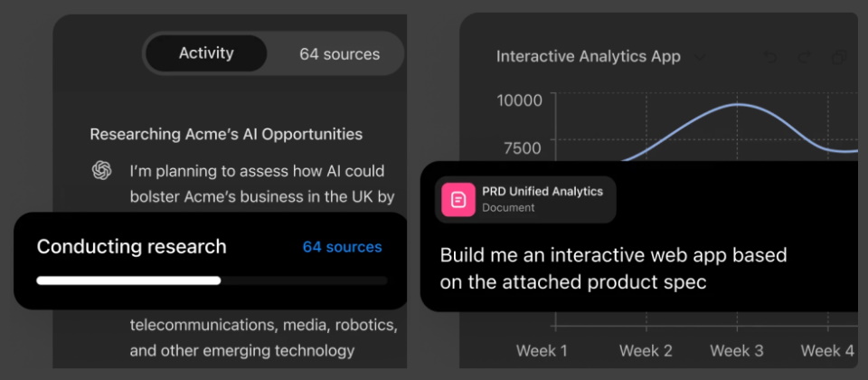Click the Conducting research label
This screenshot has width=868, height=380.
click(131, 247)
